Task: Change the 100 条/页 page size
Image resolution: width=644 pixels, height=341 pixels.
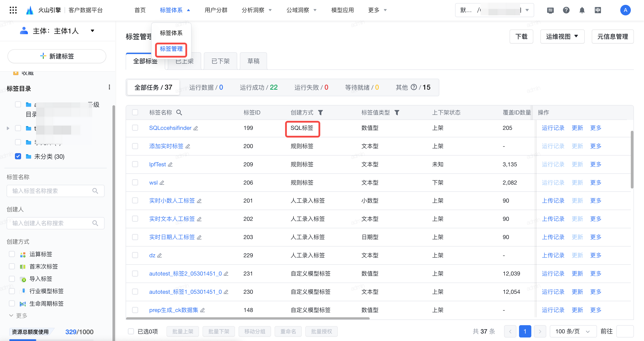Action: pyautogui.click(x=573, y=332)
